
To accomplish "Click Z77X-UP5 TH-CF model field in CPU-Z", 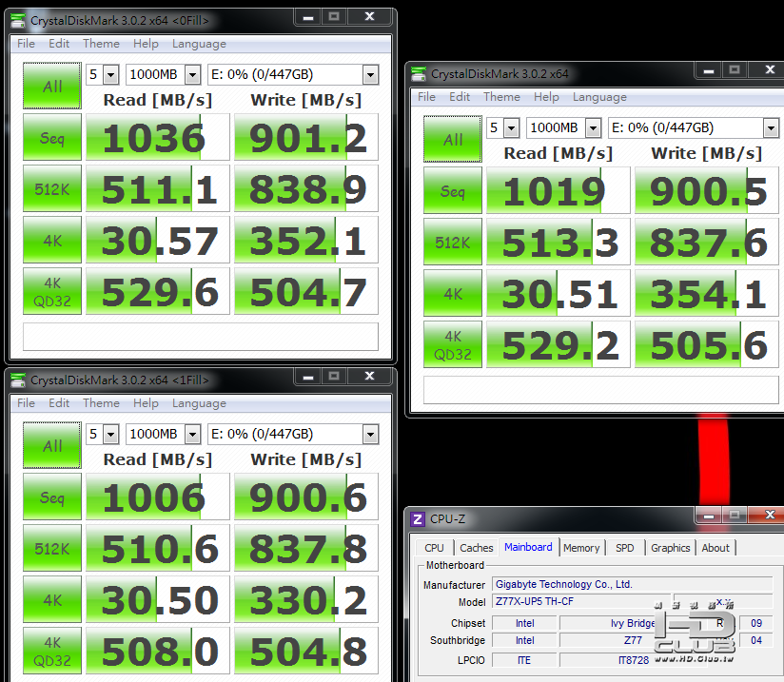I will 581,601.
